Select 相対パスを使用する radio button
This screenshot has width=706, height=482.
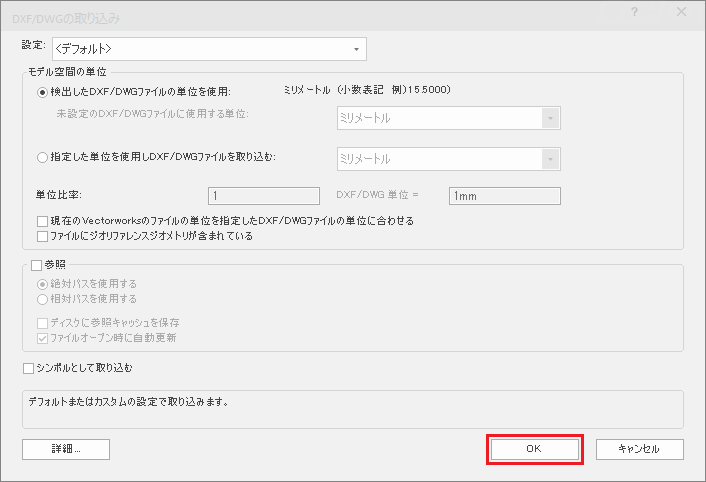42,298
